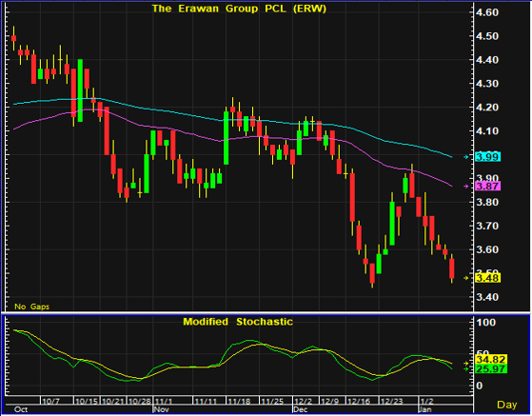The image size is (532, 416).
Task: Click the cyan 3.99 moving average label
Action: (x=488, y=157)
